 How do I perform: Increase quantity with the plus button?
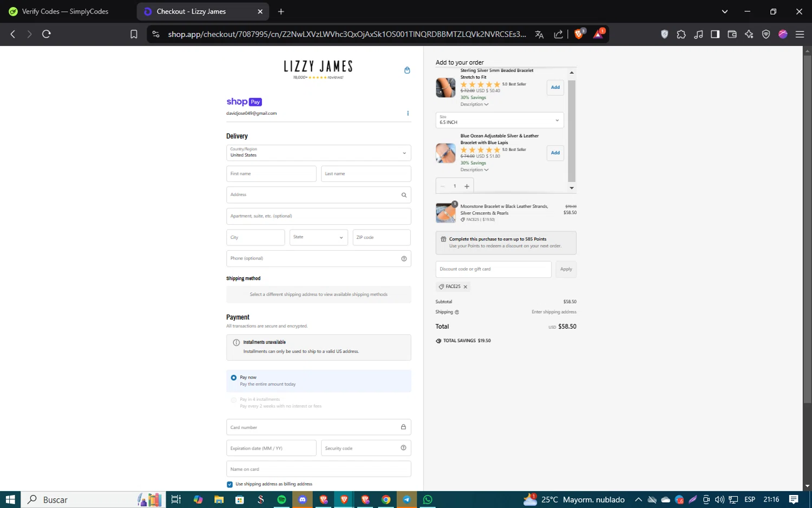pyautogui.click(x=467, y=186)
